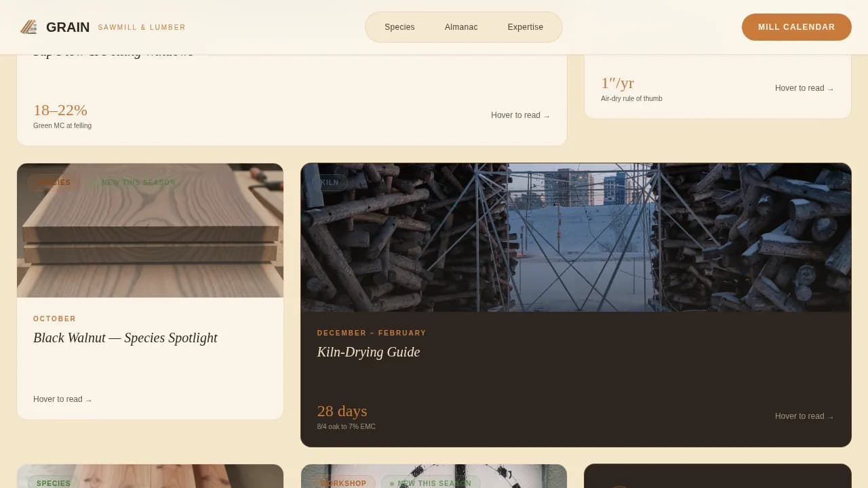Click 'New this season' badge on Black Walnut card
The height and width of the screenshot is (488, 868).
134,182
